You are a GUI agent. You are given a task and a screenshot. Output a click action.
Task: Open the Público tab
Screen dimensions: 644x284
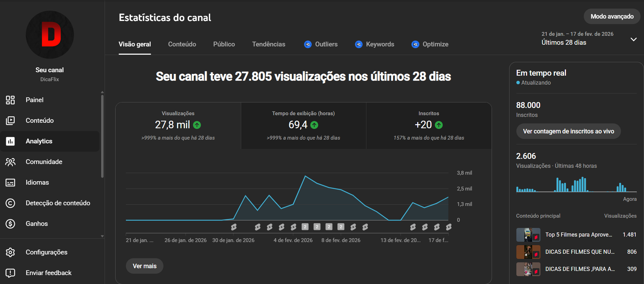point(224,44)
